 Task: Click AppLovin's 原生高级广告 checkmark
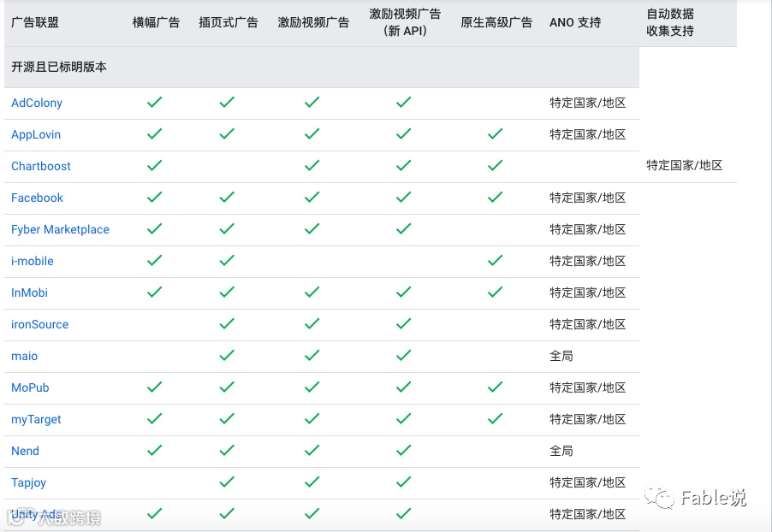point(495,134)
